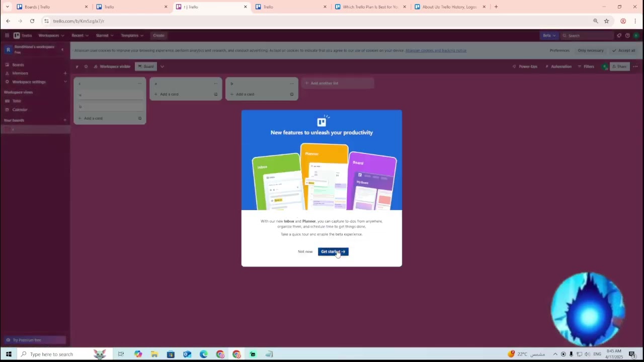This screenshot has width=644, height=362.
Task: Switch to About Us: Trello History browser tab
Action: (x=450, y=7)
